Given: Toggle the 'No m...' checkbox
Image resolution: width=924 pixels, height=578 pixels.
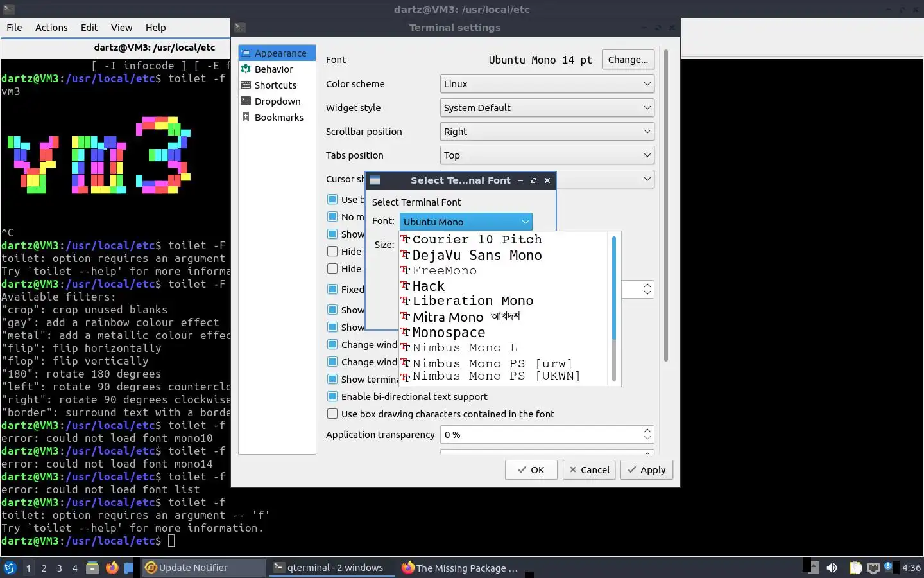Looking at the screenshot, I should click(x=332, y=217).
